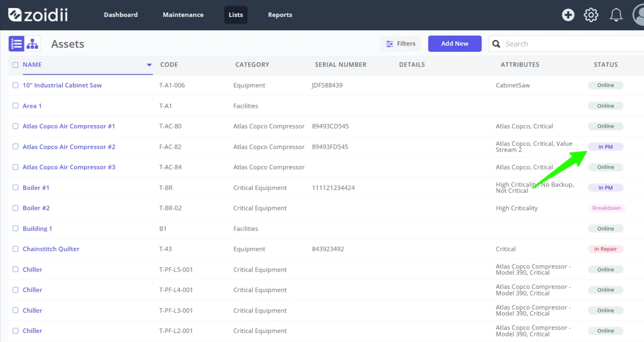Sort by the STATUS column header
The width and height of the screenshot is (644, 342).
coord(605,65)
